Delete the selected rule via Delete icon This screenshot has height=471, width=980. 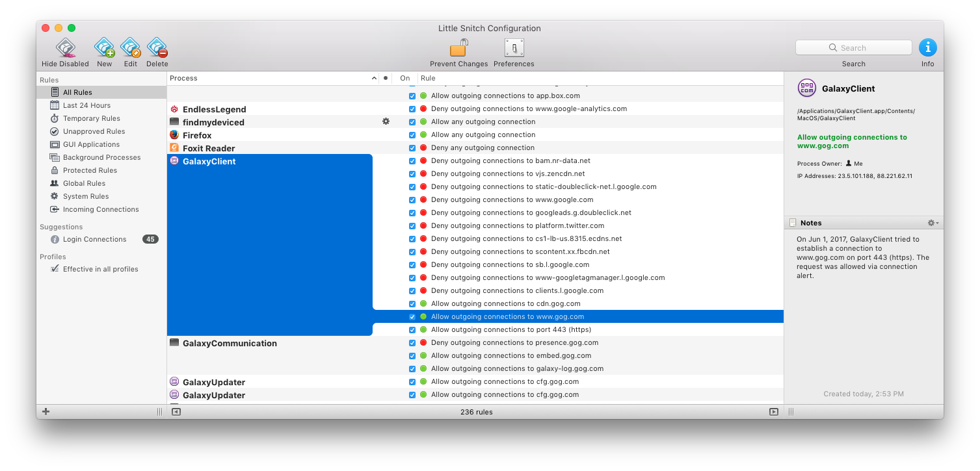[x=157, y=47]
